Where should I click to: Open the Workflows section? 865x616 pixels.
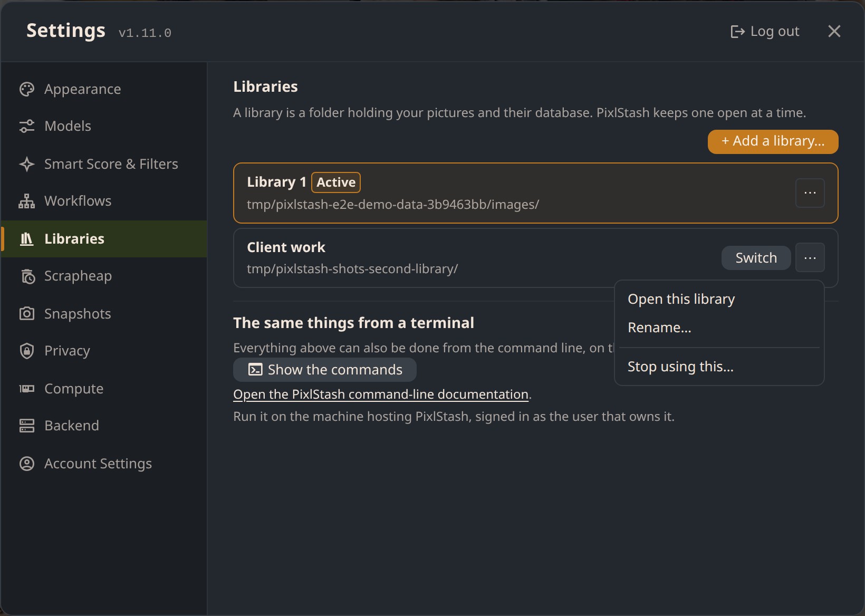104,201
